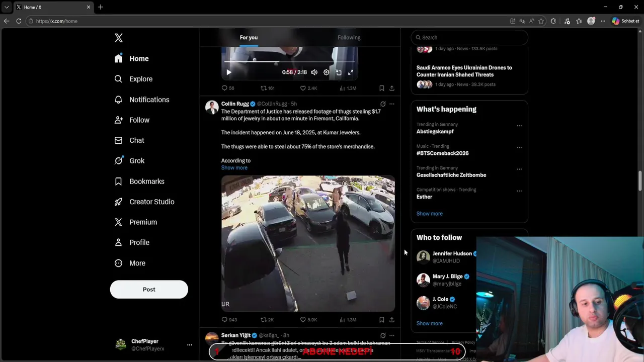Open Copilot Sohbet et button

coord(625,21)
